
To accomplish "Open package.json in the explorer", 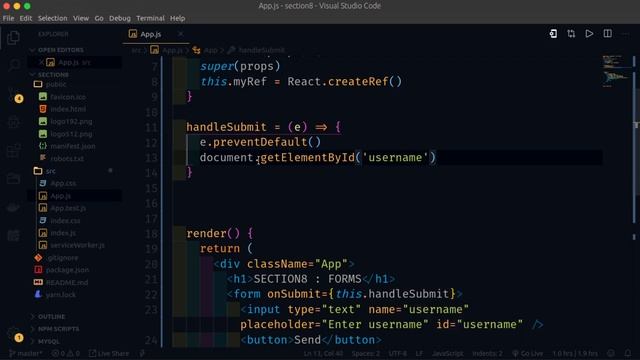I will pos(62,270).
